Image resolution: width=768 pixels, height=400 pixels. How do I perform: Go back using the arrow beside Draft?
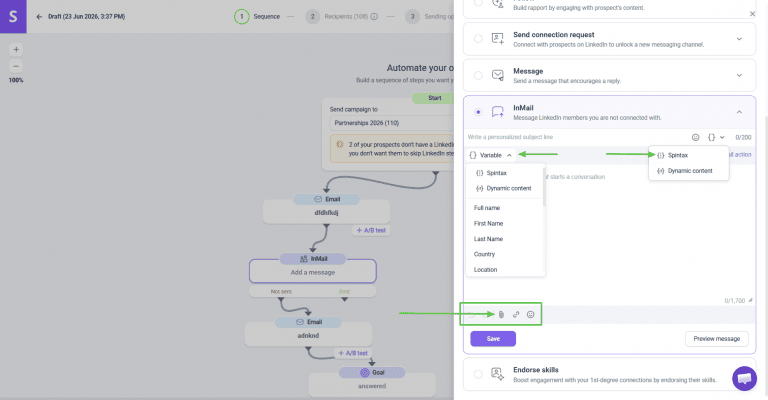pos(39,17)
